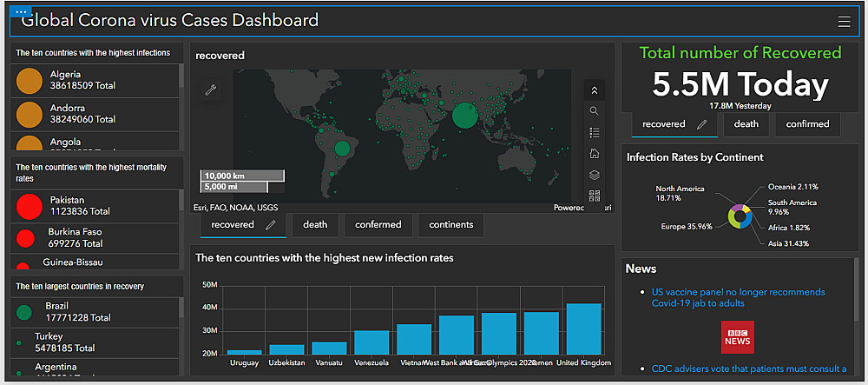Switch map to the death tab
868x385 pixels.
(315, 225)
